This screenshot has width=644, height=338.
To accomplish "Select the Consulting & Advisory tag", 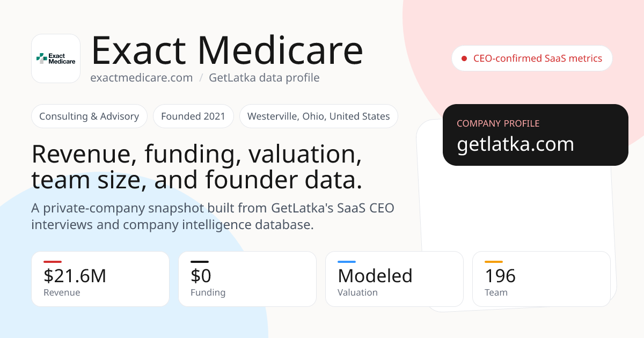I will click(89, 116).
